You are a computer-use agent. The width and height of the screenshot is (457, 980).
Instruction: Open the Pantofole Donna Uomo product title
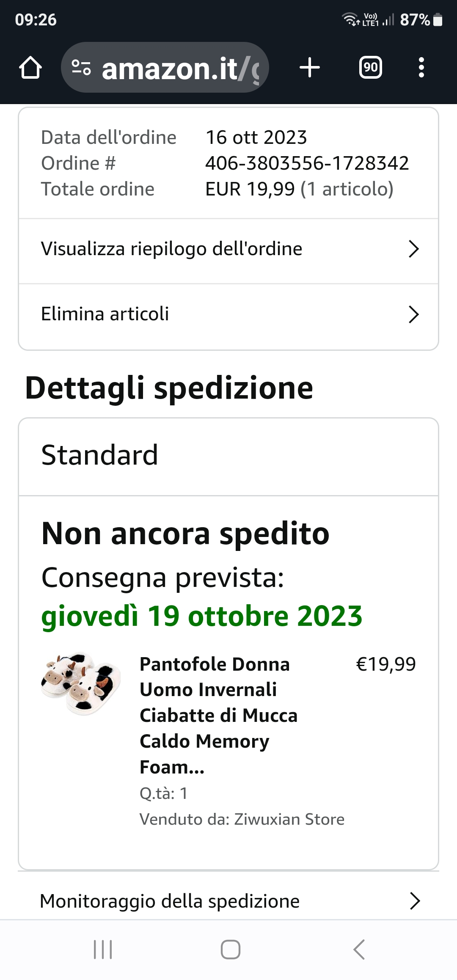(219, 716)
